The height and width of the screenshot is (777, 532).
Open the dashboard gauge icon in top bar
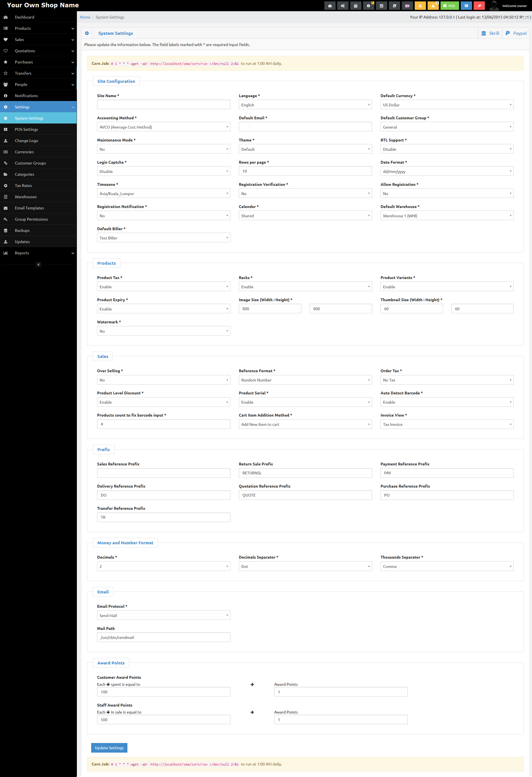click(x=330, y=6)
